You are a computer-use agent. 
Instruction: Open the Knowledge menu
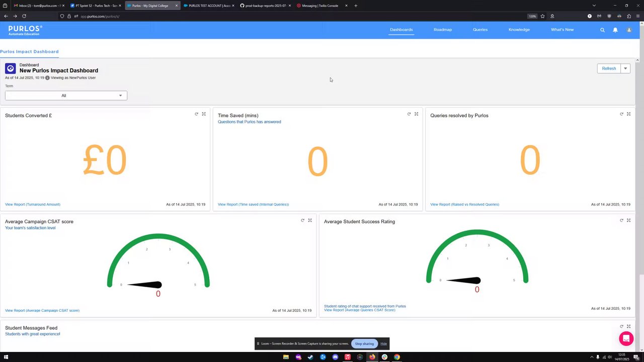coord(519,30)
